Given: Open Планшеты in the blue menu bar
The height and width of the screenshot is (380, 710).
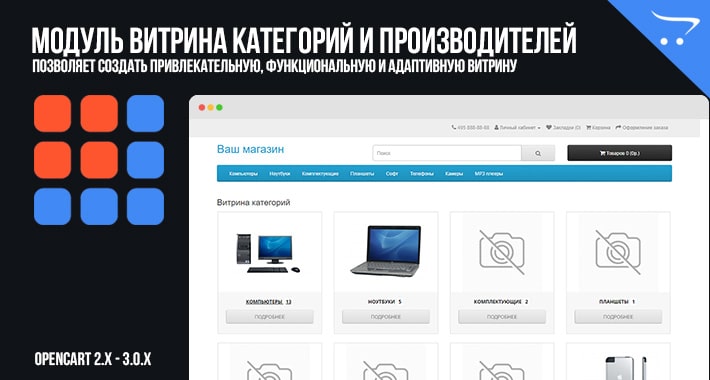Looking at the screenshot, I should pos(362,174).
